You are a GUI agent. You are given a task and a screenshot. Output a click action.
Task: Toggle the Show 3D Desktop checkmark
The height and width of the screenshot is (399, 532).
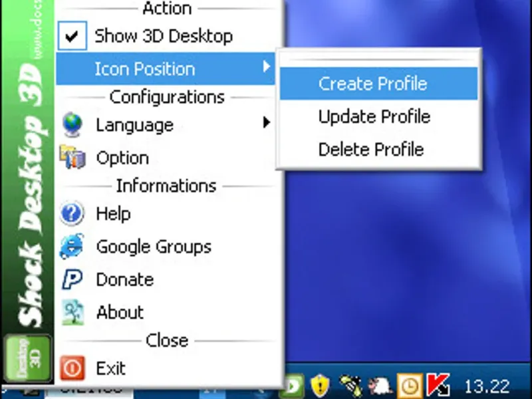pyautogui.click(x=72, y=36)
